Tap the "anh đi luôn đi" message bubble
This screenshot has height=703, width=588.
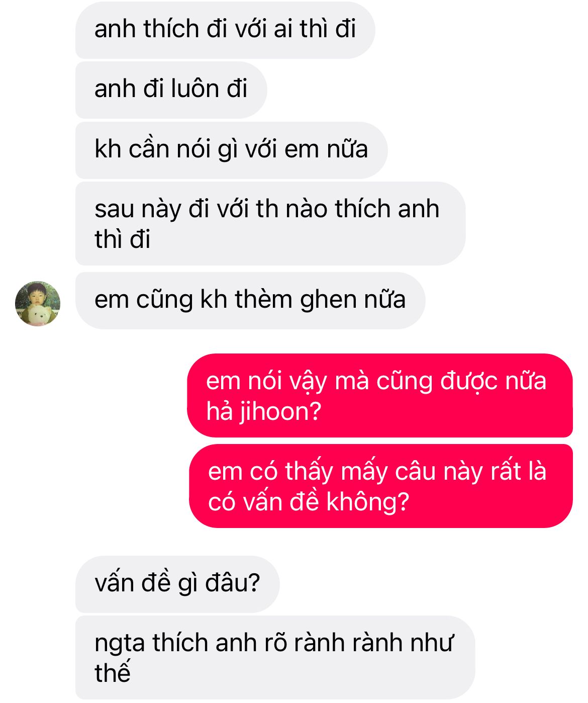pos(171,90)
